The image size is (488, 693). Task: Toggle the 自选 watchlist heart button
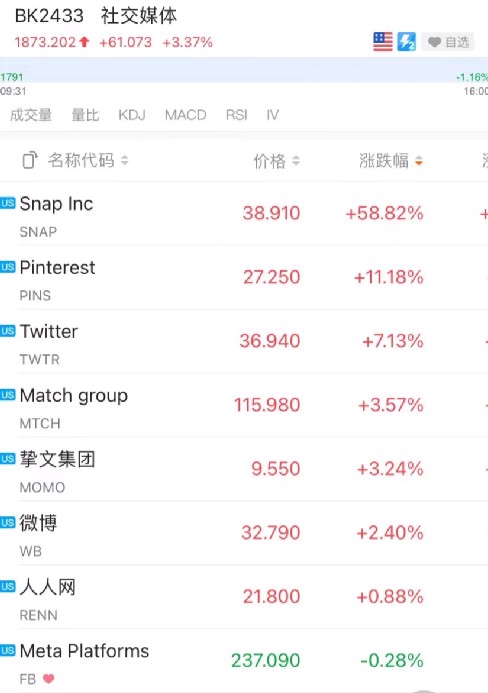coord(448,42)
